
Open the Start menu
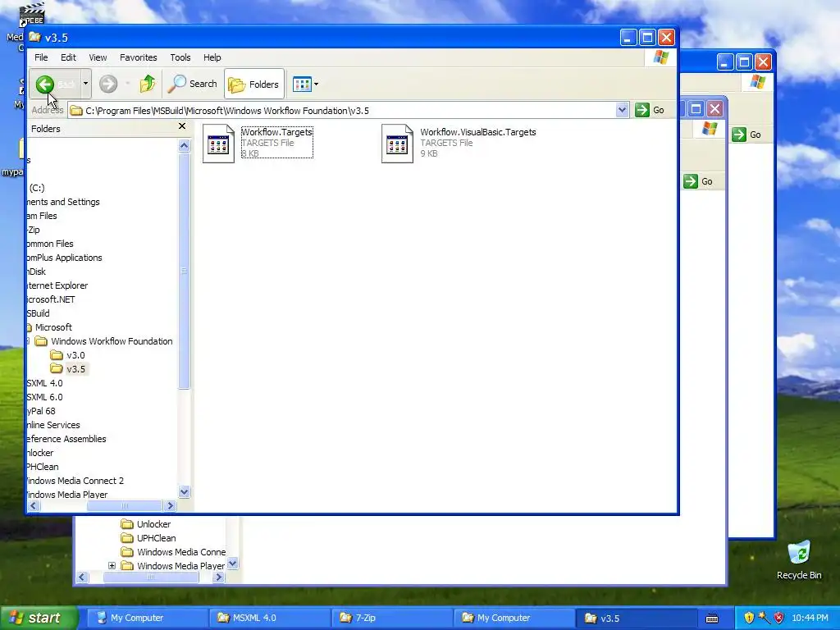pos(39,618)
